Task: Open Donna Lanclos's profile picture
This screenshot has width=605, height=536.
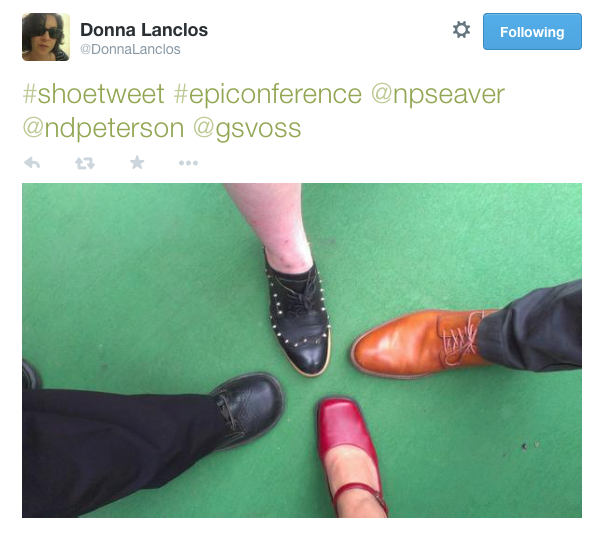Action: coord(46,37)
